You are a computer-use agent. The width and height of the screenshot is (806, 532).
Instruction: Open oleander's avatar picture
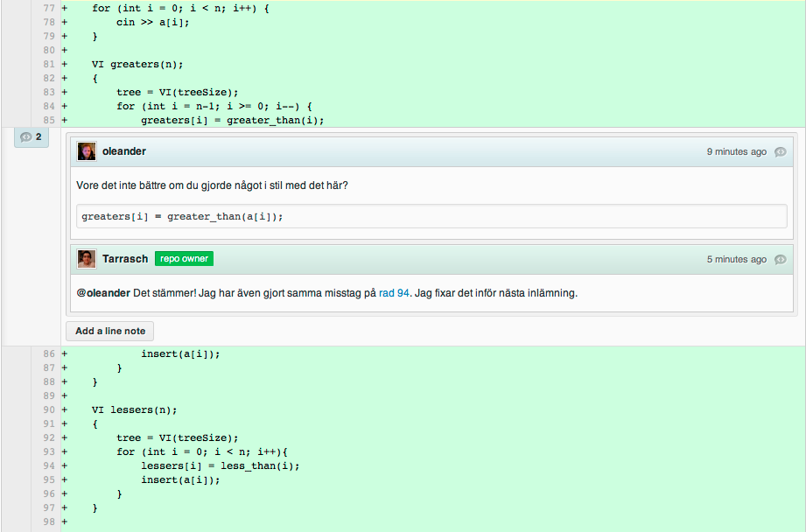(87, 151)
